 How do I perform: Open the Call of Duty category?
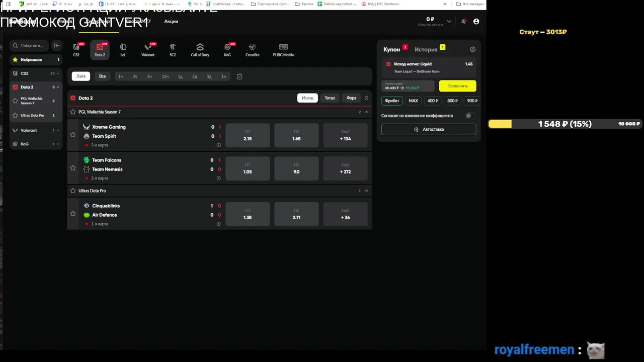[200, 50]
